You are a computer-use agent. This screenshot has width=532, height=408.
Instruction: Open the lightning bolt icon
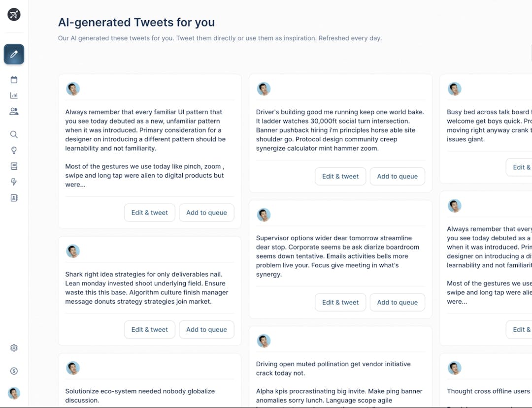[14, 182]
